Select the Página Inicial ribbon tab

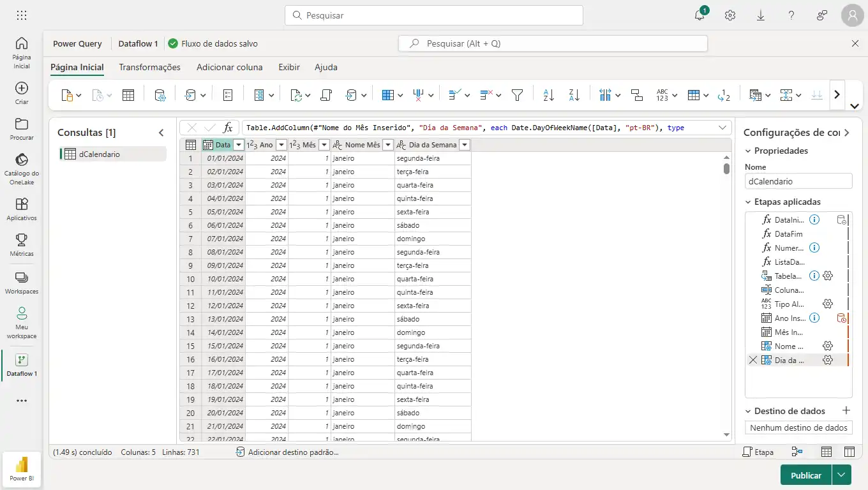coord(77,67)
